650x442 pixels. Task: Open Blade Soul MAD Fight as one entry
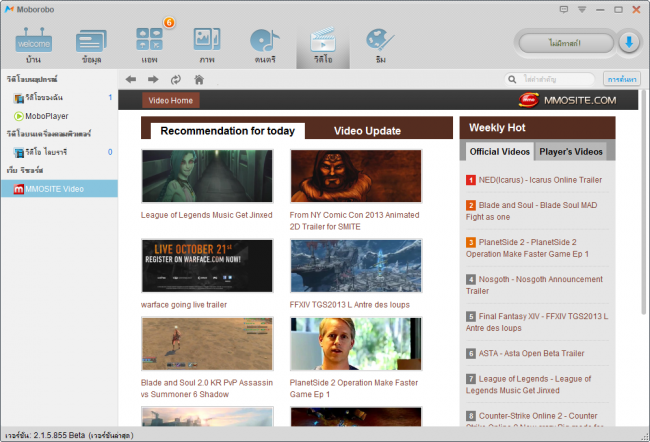click(x=532, y=211)
